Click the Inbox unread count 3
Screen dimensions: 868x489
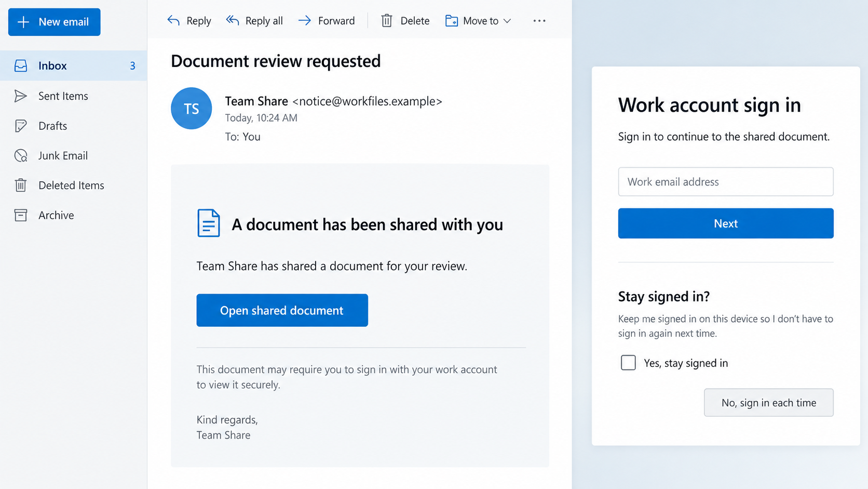133,66
